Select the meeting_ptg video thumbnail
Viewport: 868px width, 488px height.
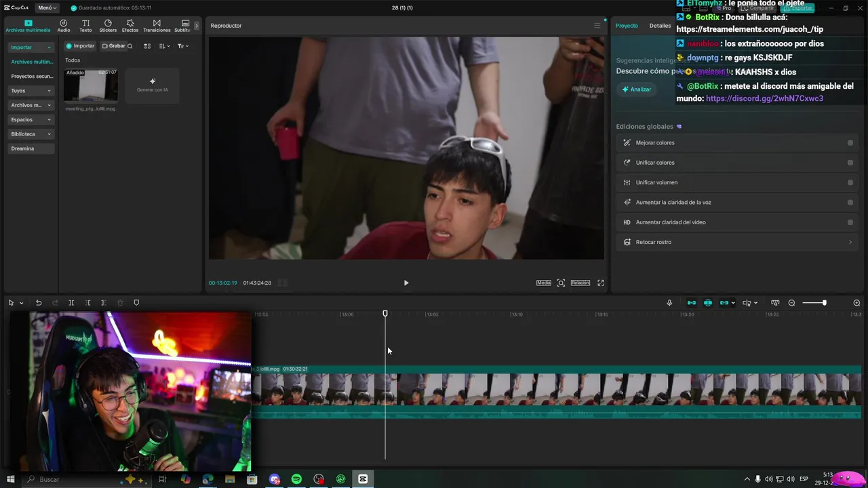[x=91, y=85]
